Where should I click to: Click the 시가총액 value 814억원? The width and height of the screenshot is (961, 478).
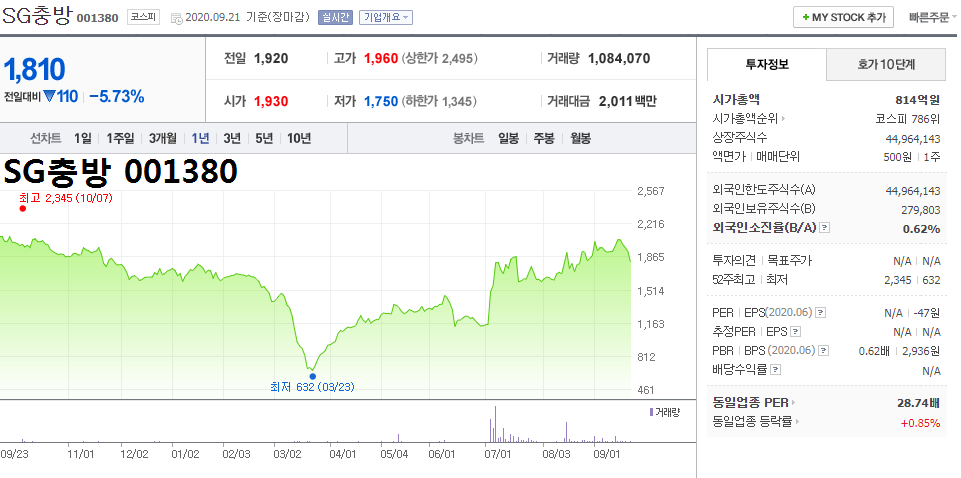pyautogui.click(x=917, y=100)
